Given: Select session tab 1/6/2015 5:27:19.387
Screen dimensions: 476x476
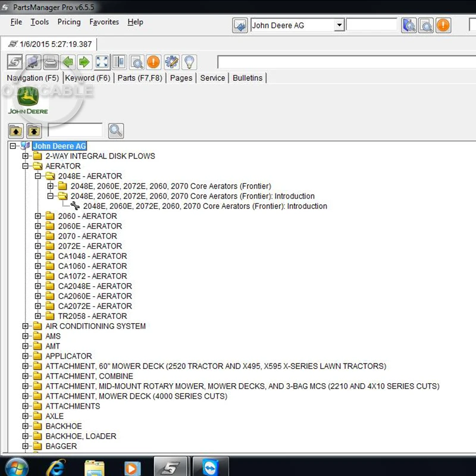Looking at the screenshot, I should coord(50,44).
